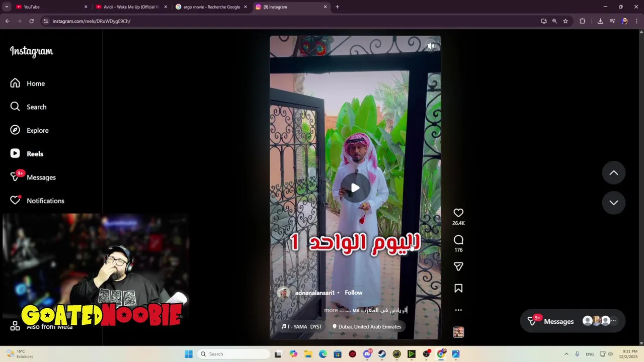Open Reels section in sidebar
644x362 pixels.
tap(27, 154)
